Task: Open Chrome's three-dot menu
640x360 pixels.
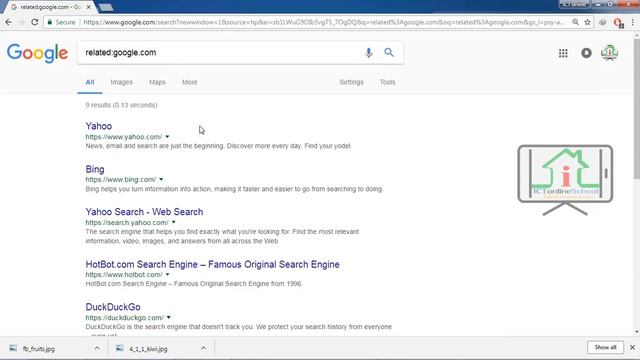Action: [x=633, y=22]
